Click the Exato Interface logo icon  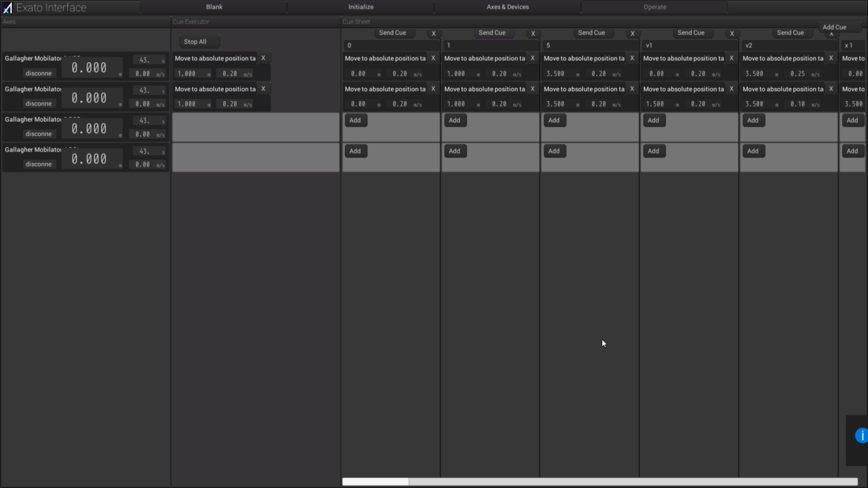(7, 7)
